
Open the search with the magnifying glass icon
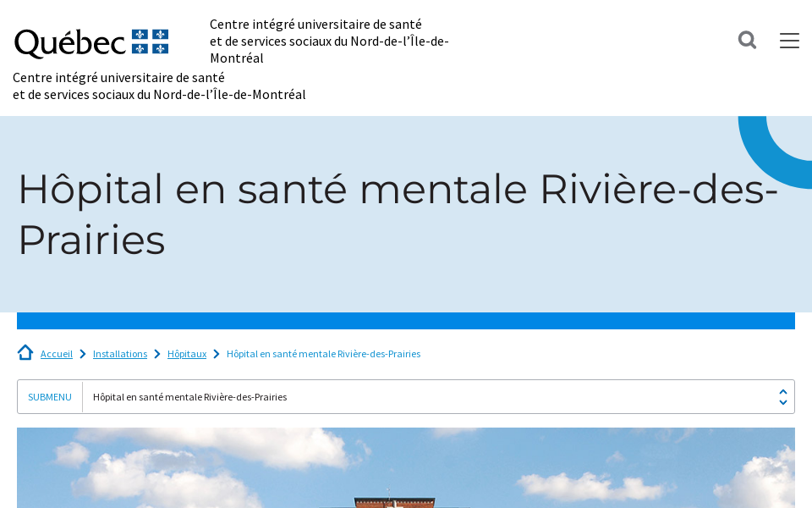(747, 40)
